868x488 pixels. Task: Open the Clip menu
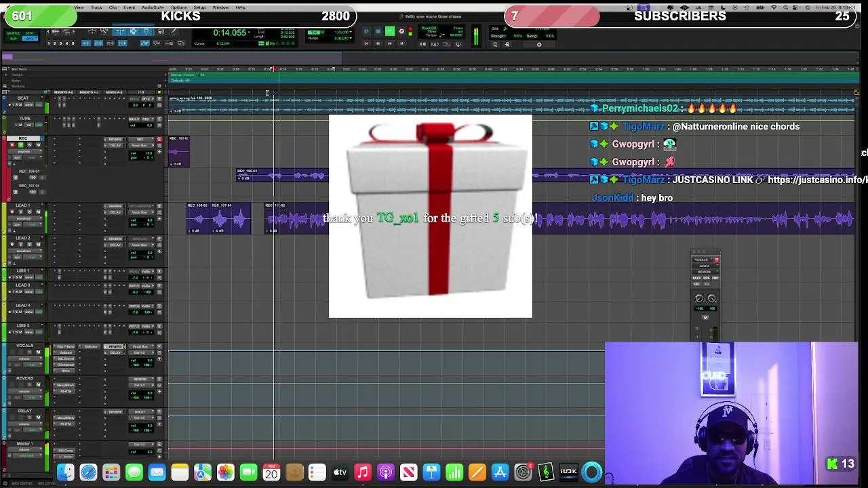(x=113, y=7)
